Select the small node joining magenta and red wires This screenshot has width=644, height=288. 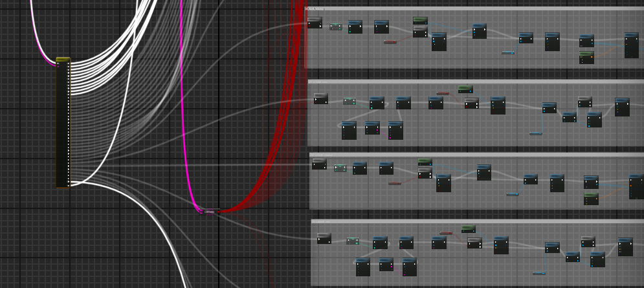(x=209, y=212)
